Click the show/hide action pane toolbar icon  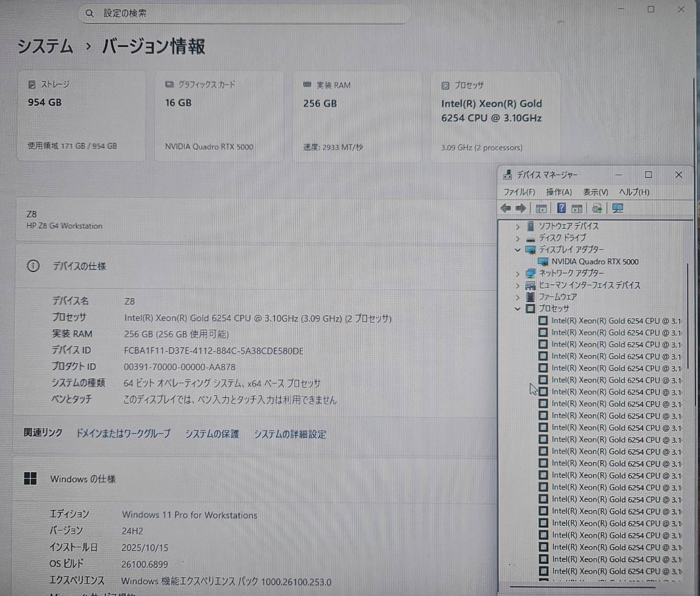tap(577, 208)
